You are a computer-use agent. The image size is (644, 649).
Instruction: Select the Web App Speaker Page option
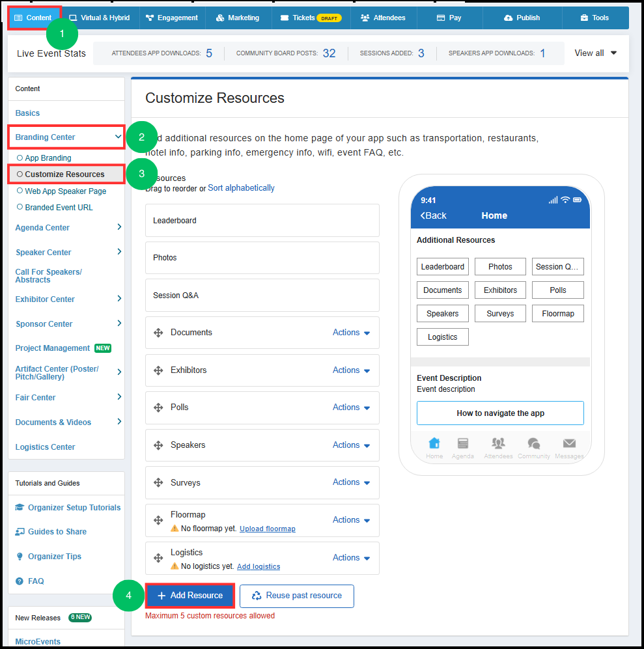click(x=61, y=191)
